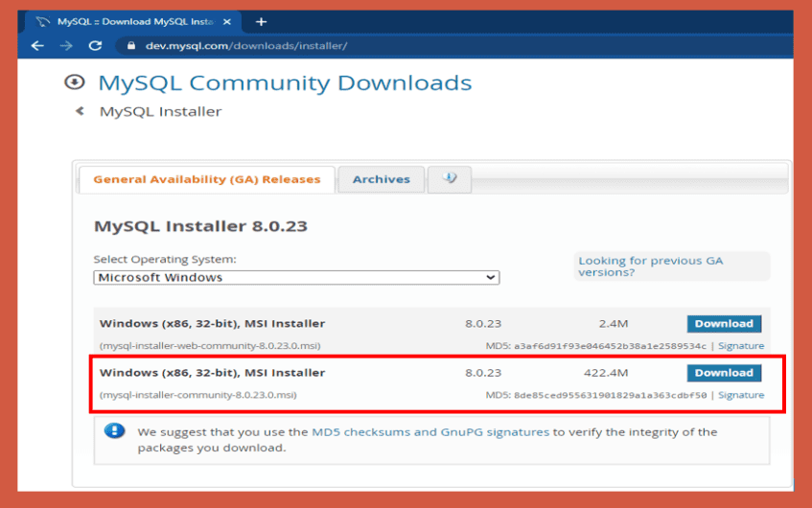Open a new browser tab with the plus icon

click(261, 22)
